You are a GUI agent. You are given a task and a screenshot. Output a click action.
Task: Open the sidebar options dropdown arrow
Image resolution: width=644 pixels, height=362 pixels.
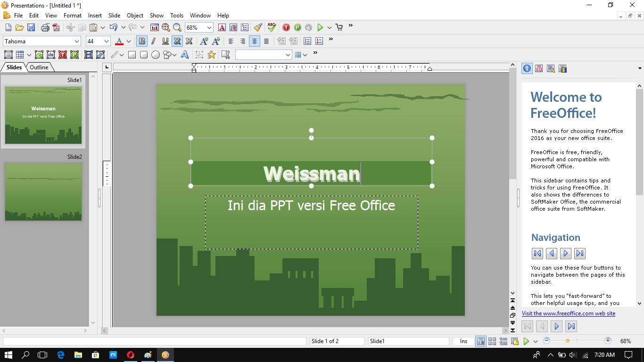point(640,69)
